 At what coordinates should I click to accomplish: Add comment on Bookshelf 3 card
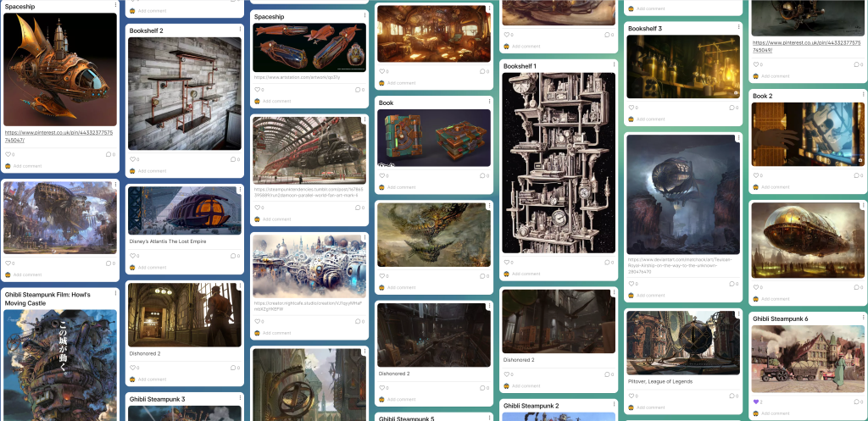[648, 119]
